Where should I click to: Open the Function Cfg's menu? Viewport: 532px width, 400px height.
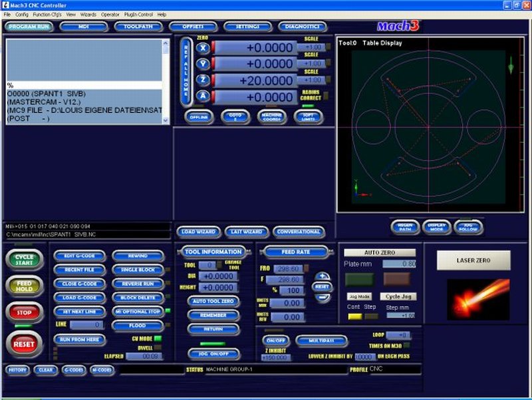point(47,15)
